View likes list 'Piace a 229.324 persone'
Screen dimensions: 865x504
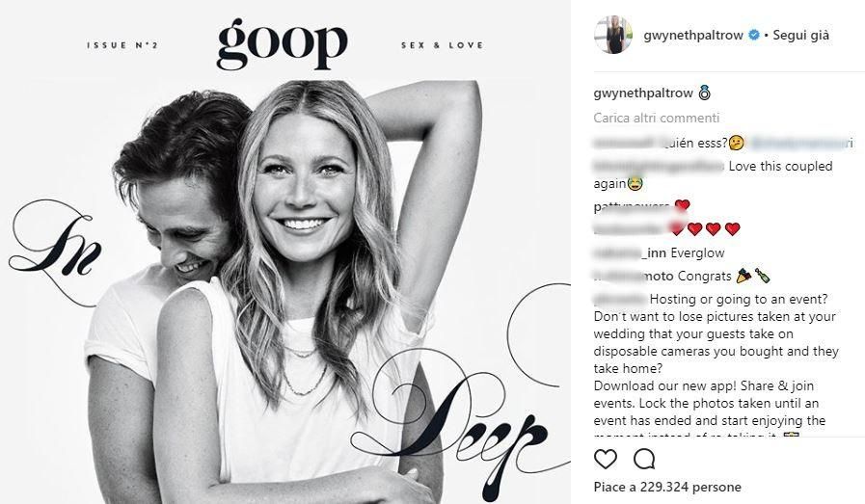pos(667,488)
